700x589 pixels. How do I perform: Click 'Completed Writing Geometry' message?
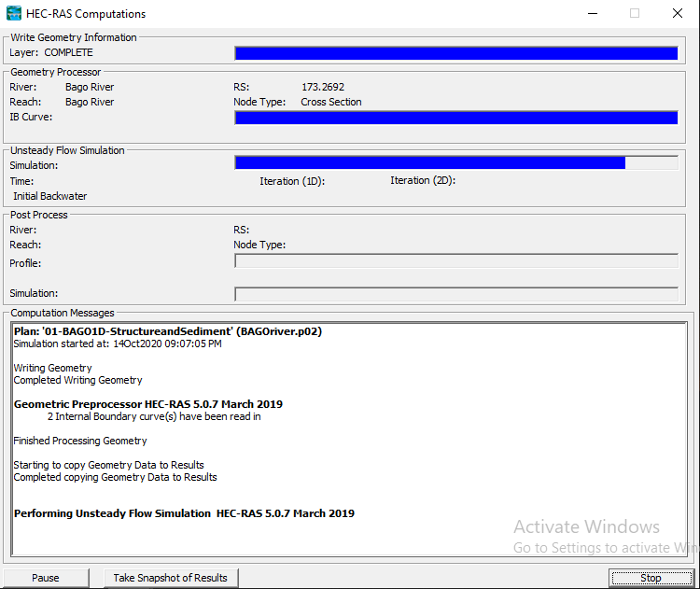click(78, 380)
